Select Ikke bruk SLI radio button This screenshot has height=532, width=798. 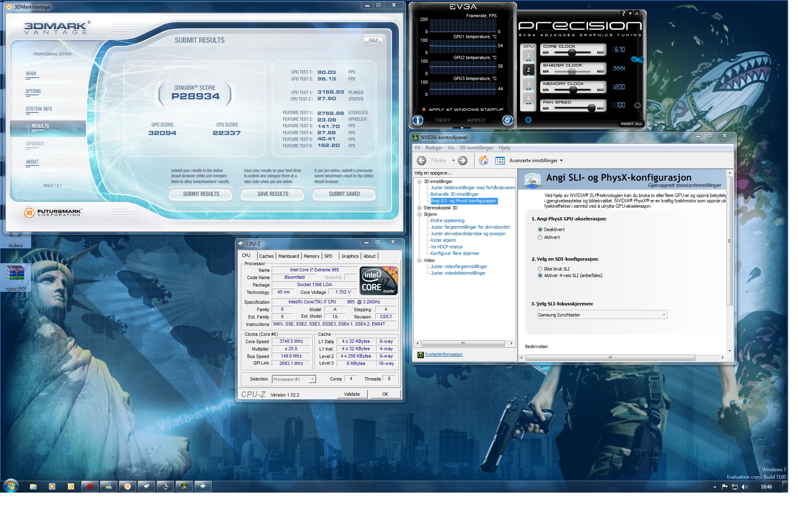[x=540, y=269]
